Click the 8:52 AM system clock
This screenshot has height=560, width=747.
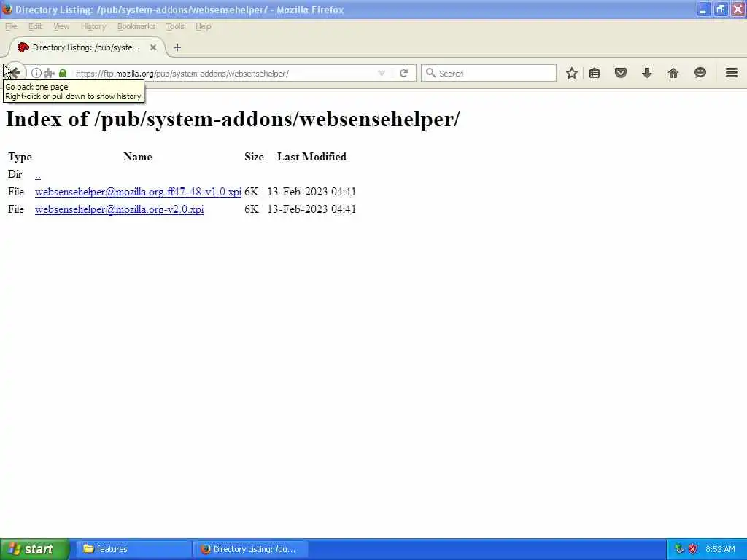point(720,549)
